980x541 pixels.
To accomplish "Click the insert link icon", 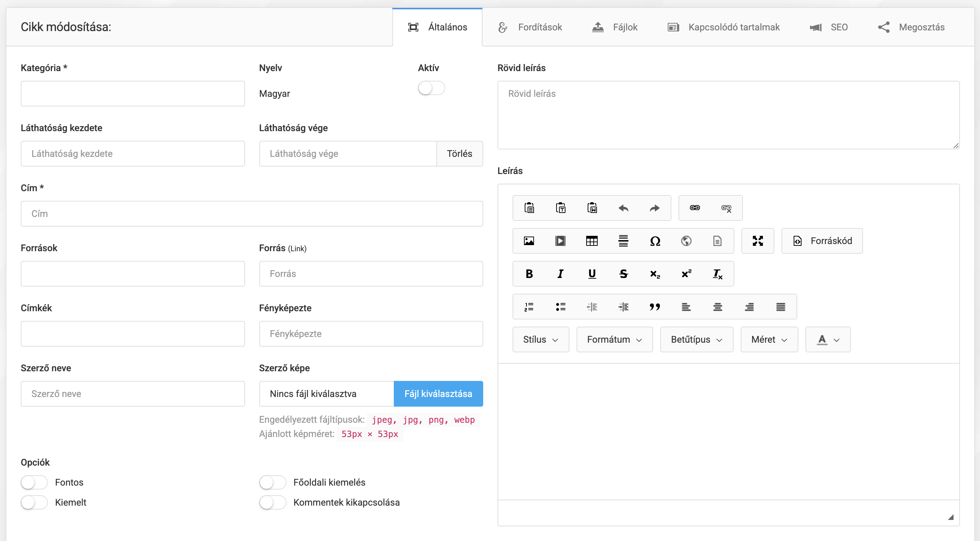I will pyautogui.click(x=695, y=208).
